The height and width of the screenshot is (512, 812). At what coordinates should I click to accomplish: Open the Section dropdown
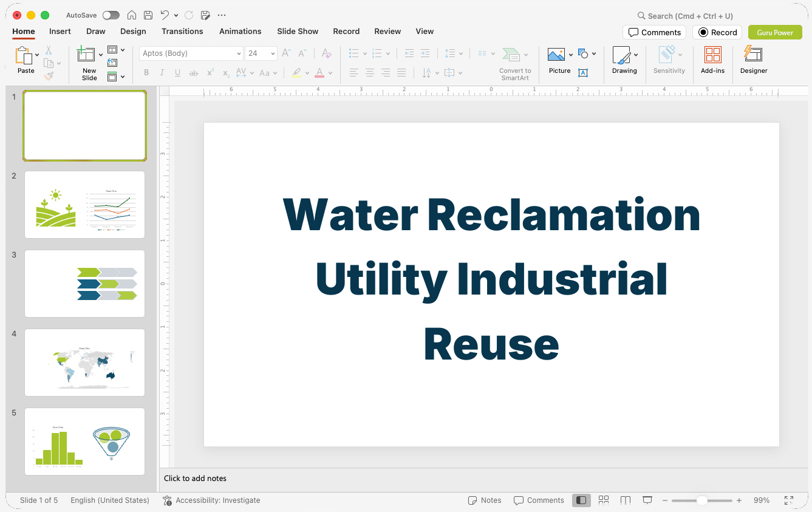coord(116,77)
